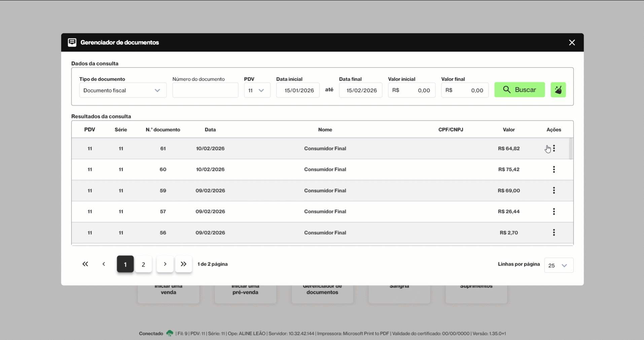This screenshot has width=644, height=340.
Task: Edit the Data inicial date field
Action: click(298, 90)
